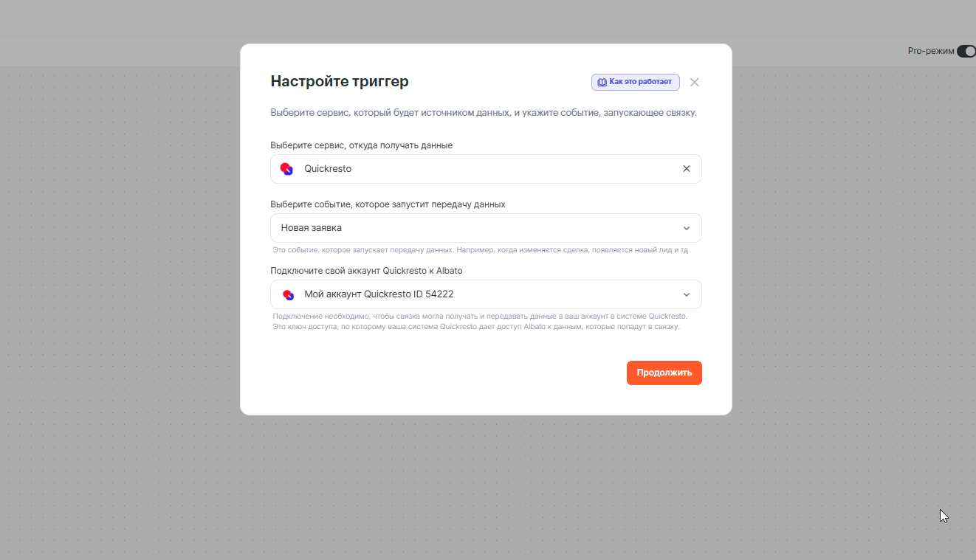The image size is (976, 560).
Task: Click the label Подключите свой аккаунт Quickresto к Albato
Action: 366,271
